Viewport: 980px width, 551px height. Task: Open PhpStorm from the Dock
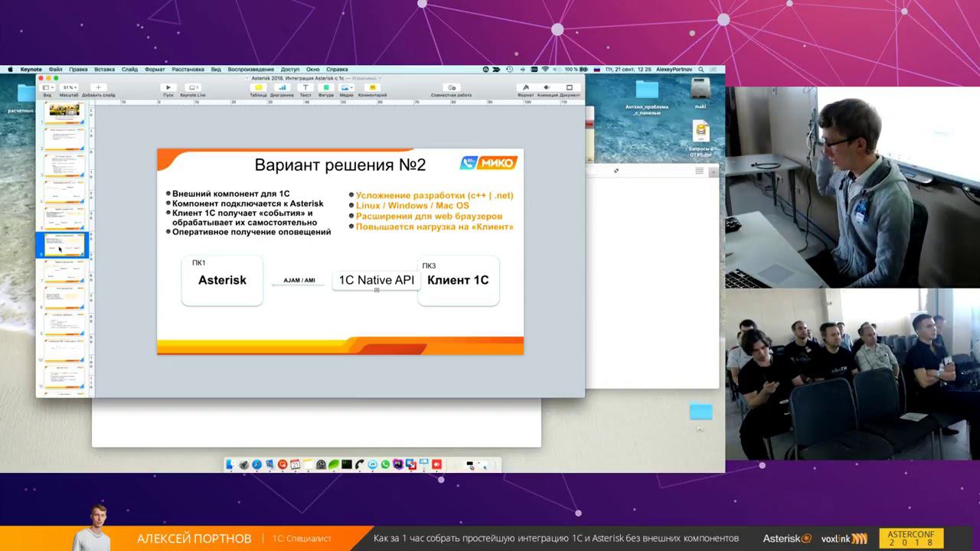(x=398, y=464)
